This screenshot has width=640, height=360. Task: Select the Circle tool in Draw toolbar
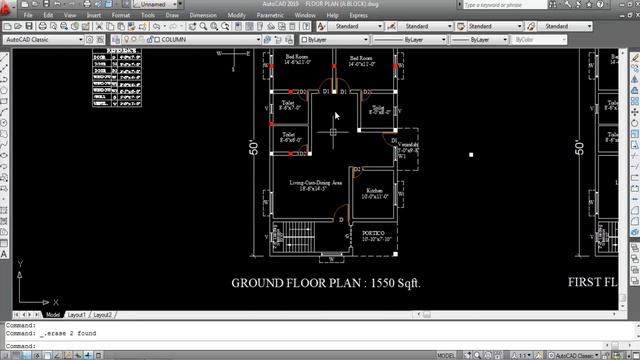tap(4, 123)
